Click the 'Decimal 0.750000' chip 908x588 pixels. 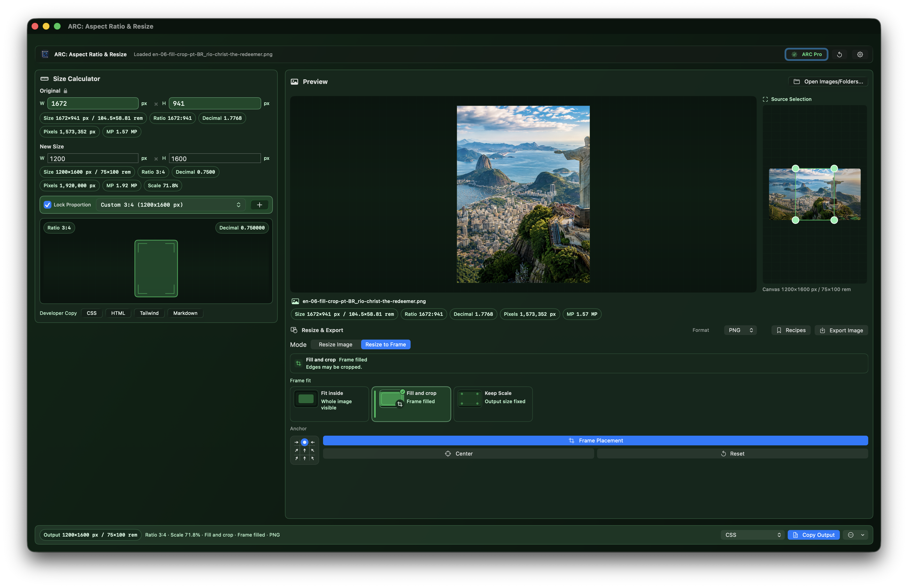pos(242,228)
